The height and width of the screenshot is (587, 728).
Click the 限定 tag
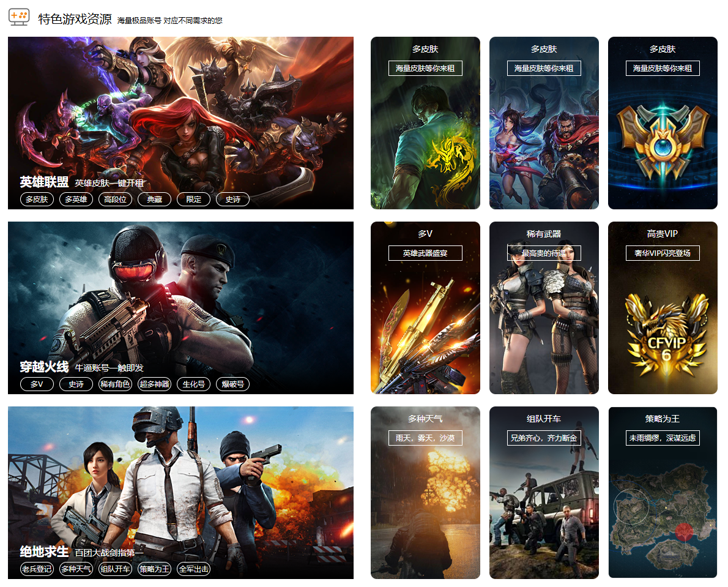pyautogui.click(x=193, y=199)
